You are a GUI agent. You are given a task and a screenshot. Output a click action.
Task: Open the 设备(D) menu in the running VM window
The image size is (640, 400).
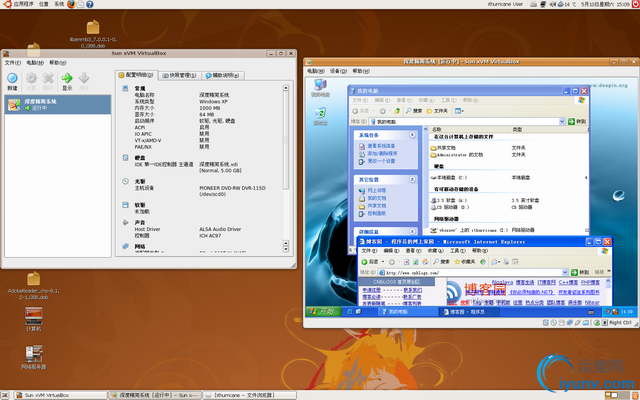point(338,71)
